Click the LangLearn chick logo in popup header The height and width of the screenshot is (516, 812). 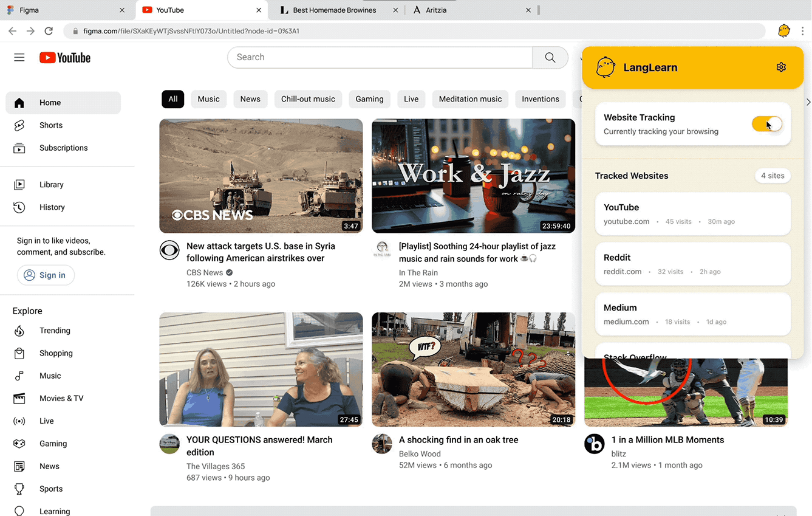pyautogui.click(x=606, y=67)
